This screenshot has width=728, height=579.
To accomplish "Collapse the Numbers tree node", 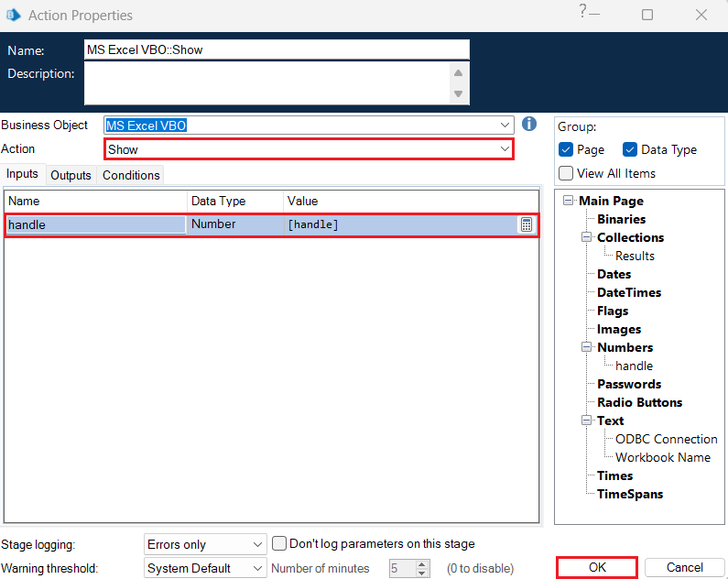I will [587, 347].
